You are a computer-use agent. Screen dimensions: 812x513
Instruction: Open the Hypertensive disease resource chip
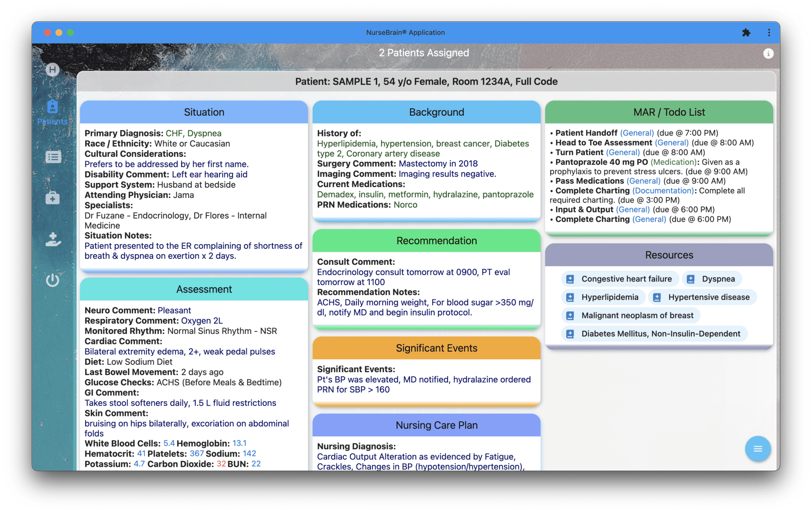(702, 297)
